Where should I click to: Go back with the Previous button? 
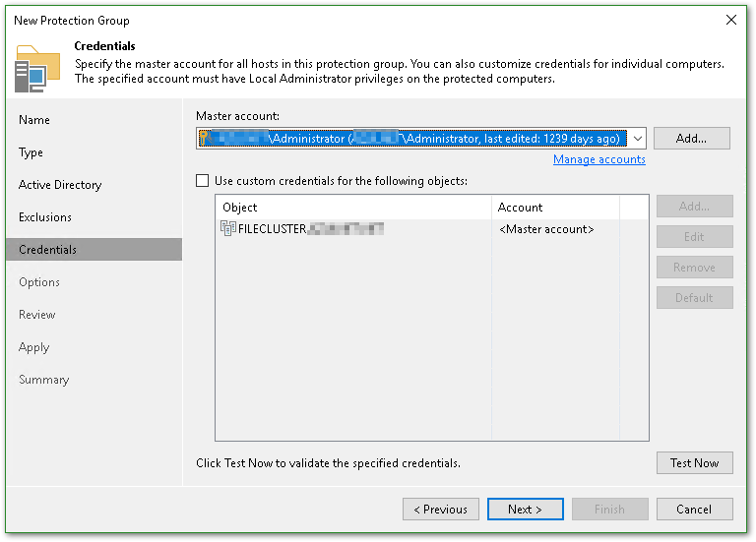[440, 510]
